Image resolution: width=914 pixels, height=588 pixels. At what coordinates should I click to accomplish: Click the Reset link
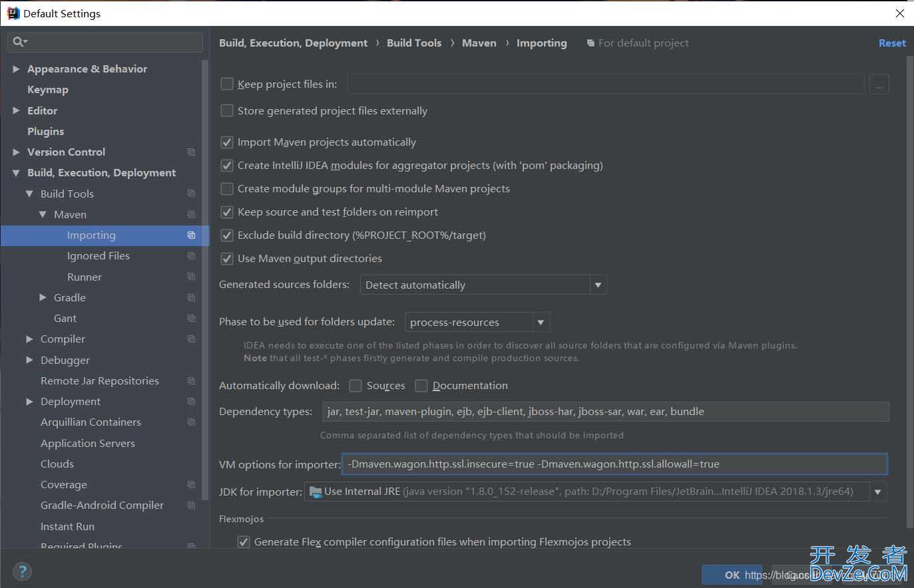[892, 43]
